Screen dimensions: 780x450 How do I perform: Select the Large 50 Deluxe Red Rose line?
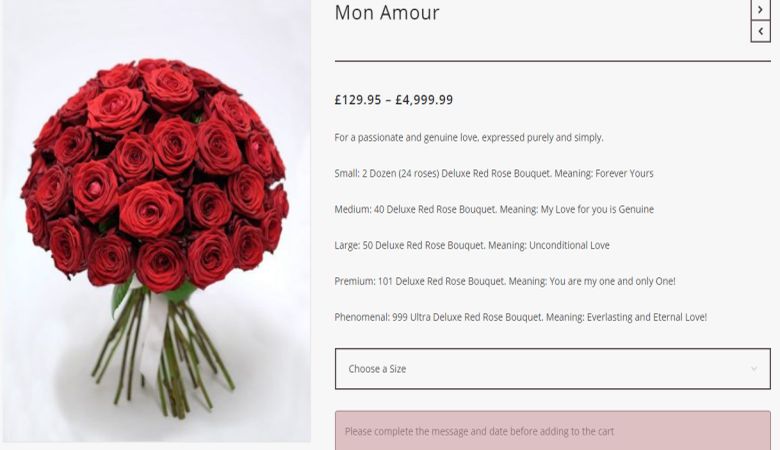pyautogui.click(x=472, y=245)
